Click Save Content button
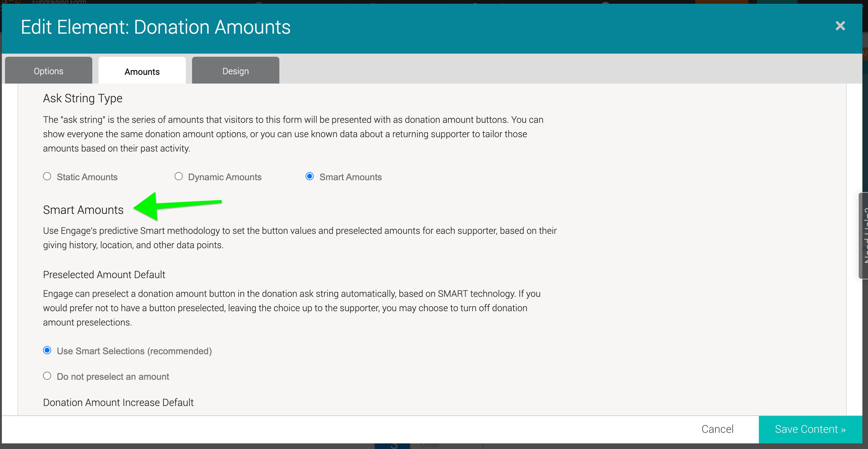The width and height of the screenshot is (868, 449). click(x=810, y=429)
